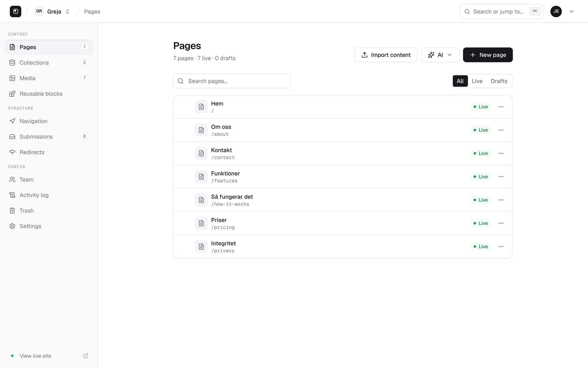
Task: Click Import content button
Action: click(386, 55)
